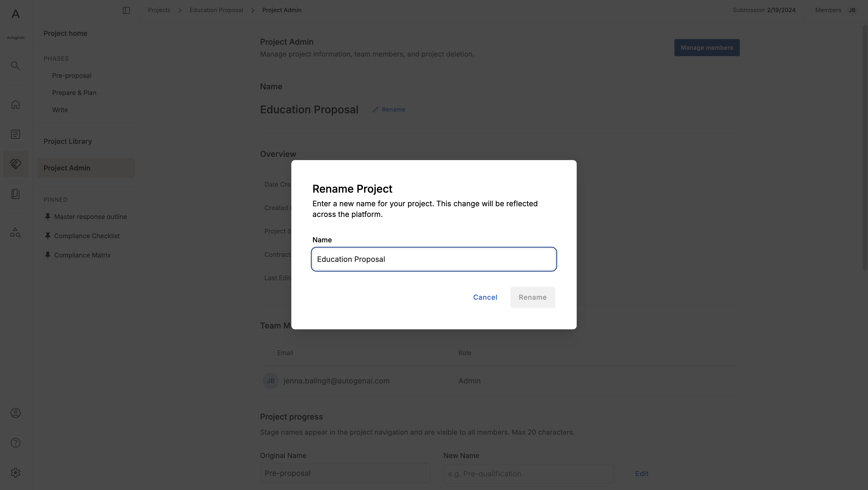The image size is (868, 490).
Task: Click the Manage members button
Action: (x=707, y=48)
